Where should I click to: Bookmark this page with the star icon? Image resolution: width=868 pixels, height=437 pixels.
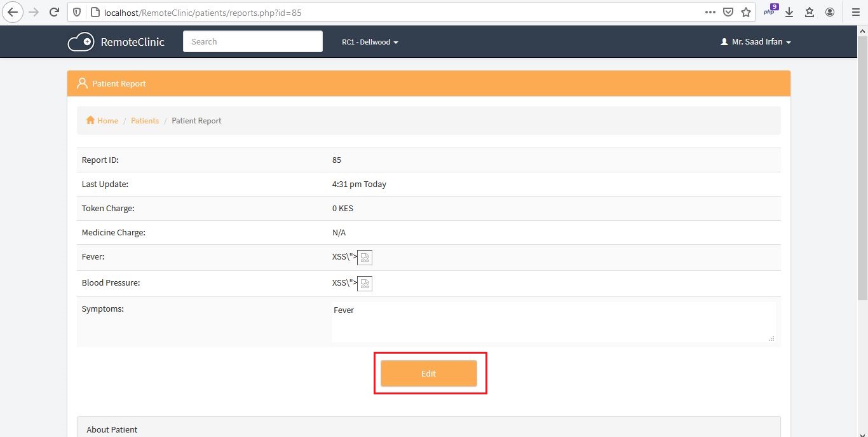746,12
